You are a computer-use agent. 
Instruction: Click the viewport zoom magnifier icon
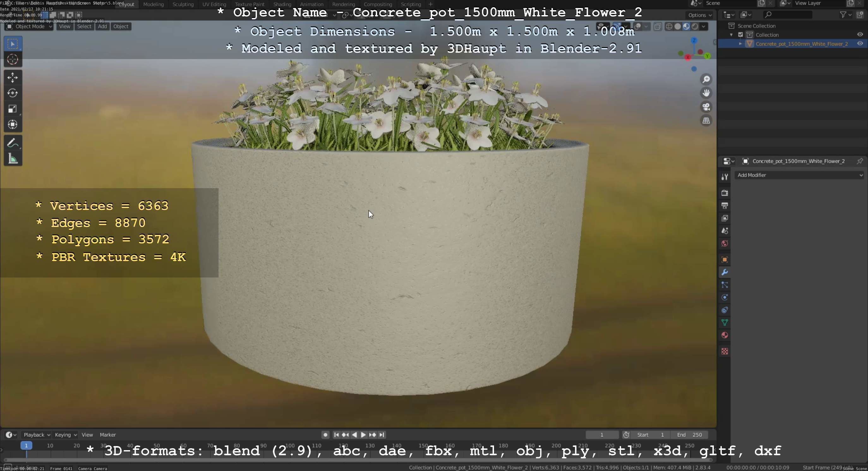pyautogui.click(x=706, y=80)
